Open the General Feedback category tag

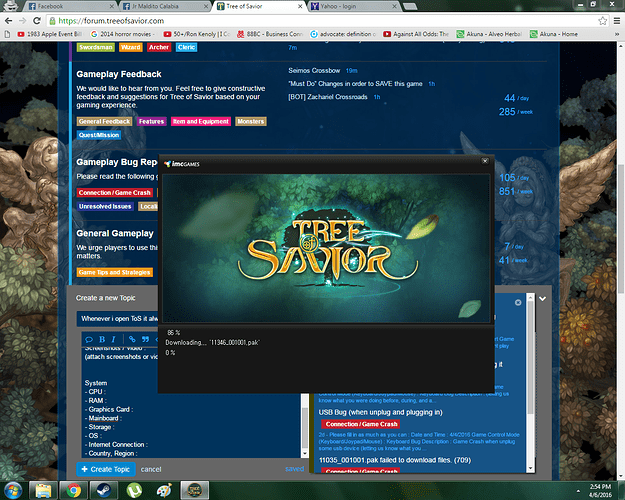tap(104, 121)
